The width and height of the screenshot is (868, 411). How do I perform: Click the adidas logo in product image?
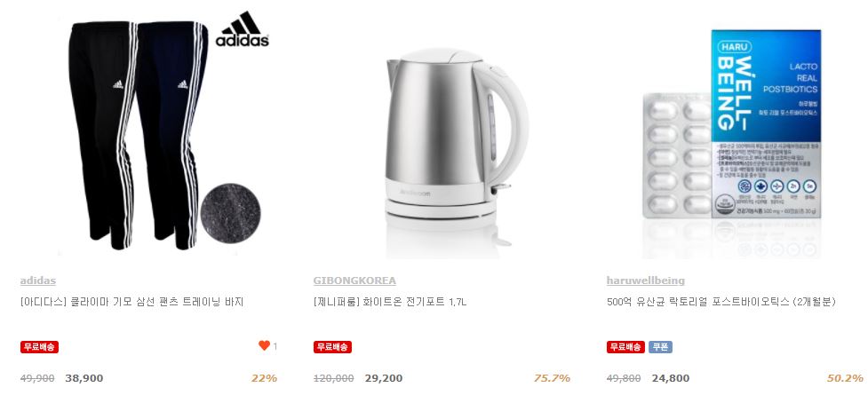(x=242, y=28)
